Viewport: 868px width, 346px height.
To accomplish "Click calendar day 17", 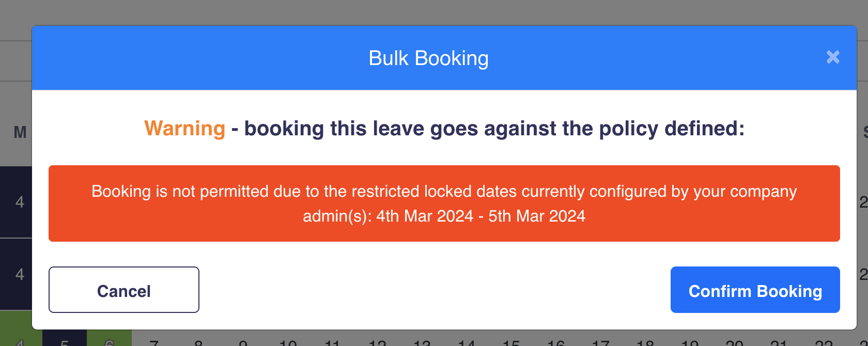I will click(x=600, y=342).
